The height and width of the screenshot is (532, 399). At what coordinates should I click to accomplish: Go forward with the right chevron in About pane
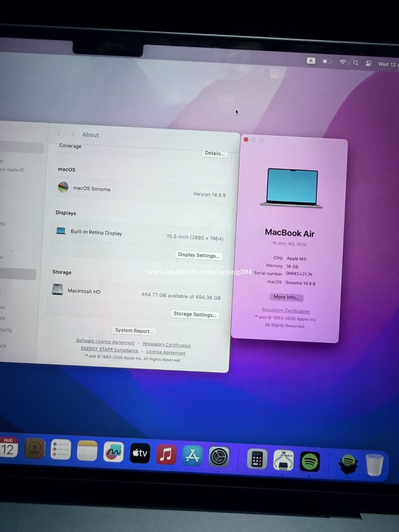(x=73, y=134)
